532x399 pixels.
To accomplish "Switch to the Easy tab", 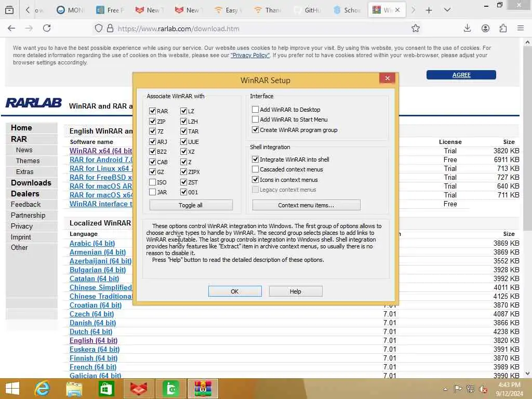I will (x=229, y=10).
